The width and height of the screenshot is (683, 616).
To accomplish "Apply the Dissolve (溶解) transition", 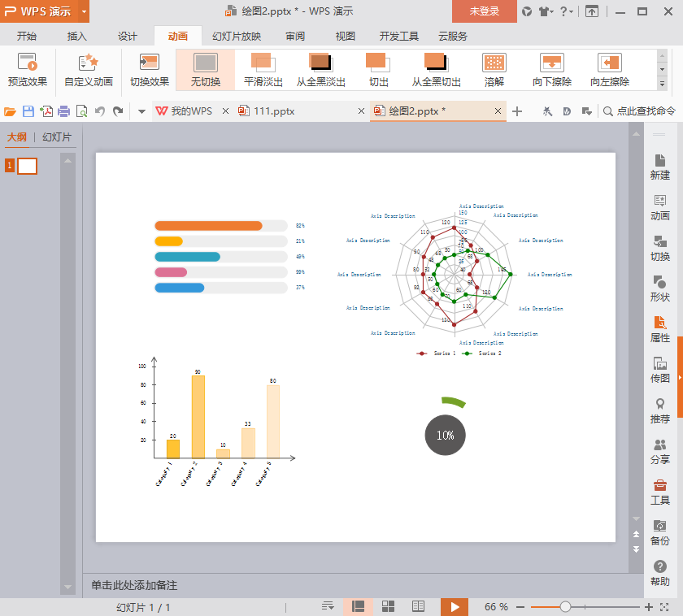I will tap(494, 70).
